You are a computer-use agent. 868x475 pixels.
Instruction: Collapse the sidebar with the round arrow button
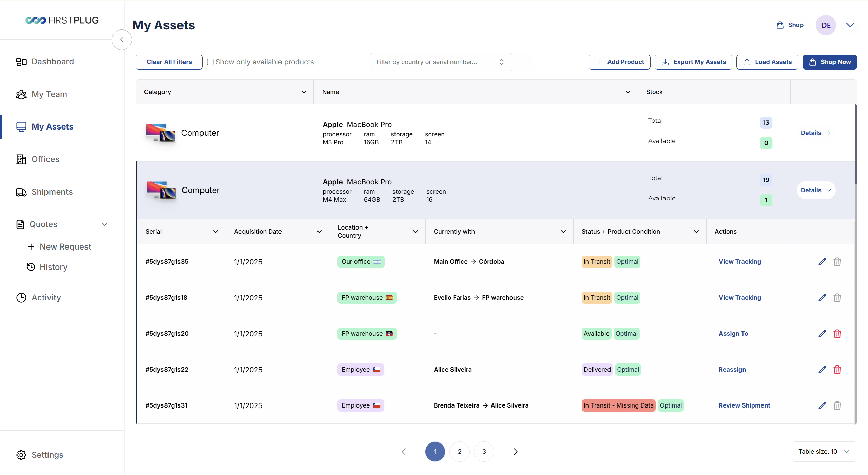click(121, 40)
